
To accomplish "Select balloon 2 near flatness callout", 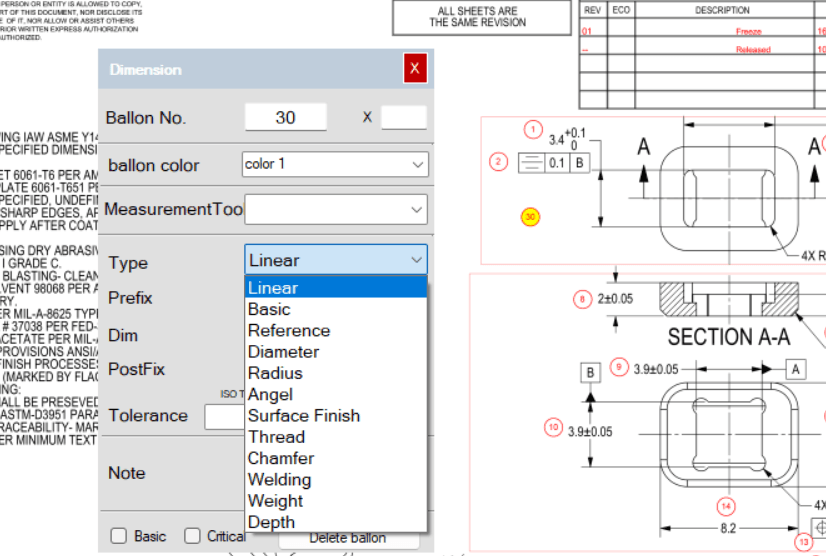I will pos(498,162).
